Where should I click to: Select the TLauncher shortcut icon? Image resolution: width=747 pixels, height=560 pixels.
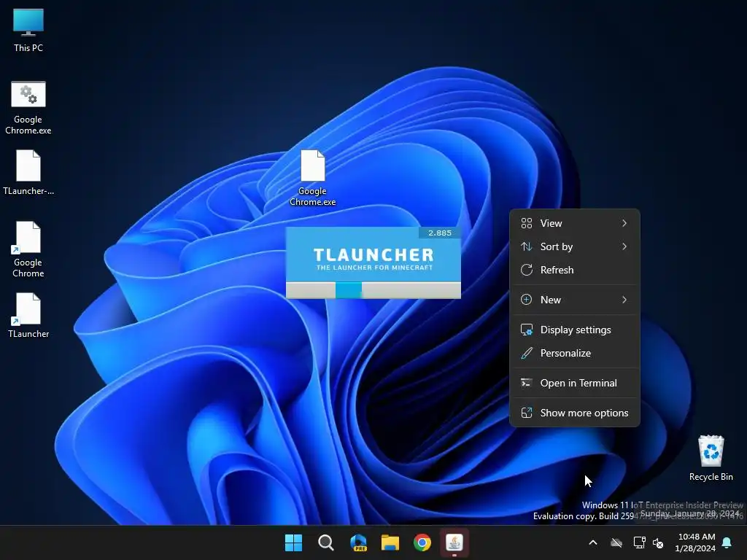point(28,315)
